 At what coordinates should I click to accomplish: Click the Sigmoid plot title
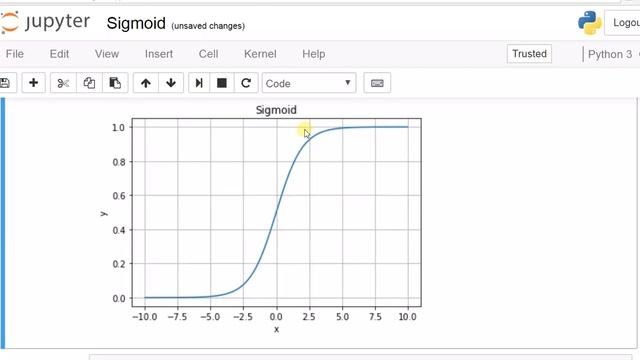pyautogui.click(x=276, y=110)
